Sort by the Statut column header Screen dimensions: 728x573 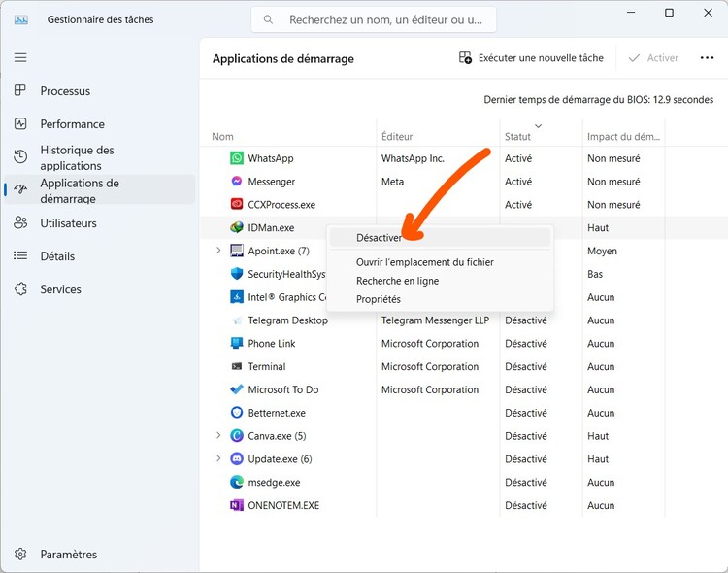[517, 137]
